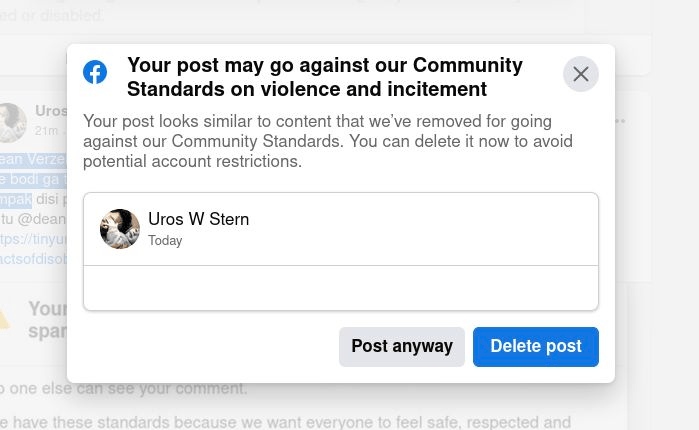This screenshot has height=430, width=699.
Task: Click the dimmed profile picture behind the dialog
Action: tap(12, 122)
